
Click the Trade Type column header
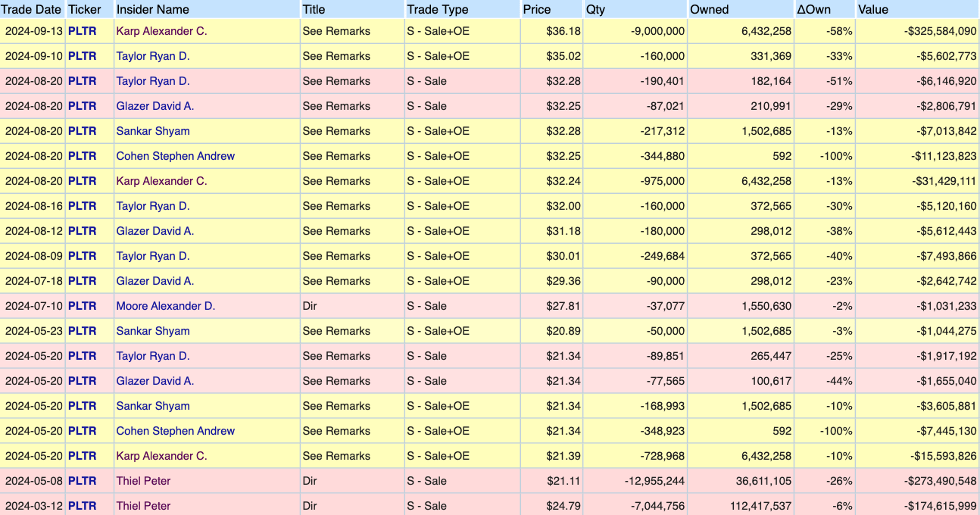[x=437, y=10]
